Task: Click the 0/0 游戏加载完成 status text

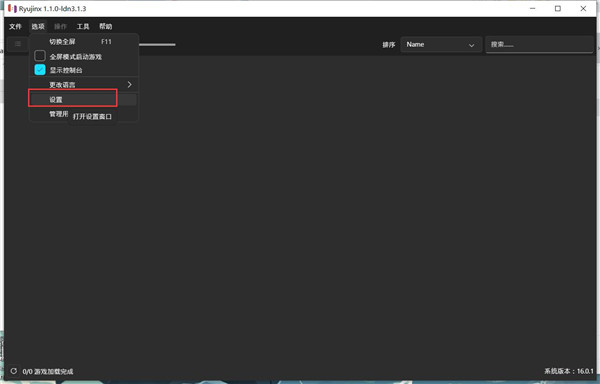Action: (48, 371)
